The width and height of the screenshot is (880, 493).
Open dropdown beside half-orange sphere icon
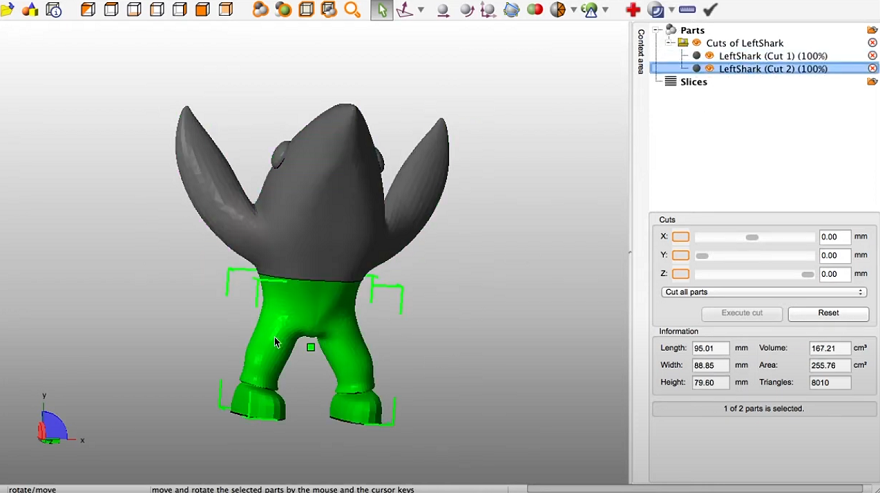[574, 10]
